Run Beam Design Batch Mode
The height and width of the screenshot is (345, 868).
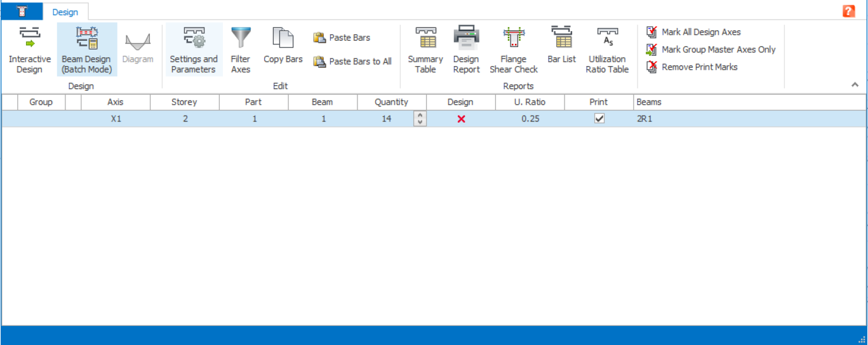(x=86, y=50)
